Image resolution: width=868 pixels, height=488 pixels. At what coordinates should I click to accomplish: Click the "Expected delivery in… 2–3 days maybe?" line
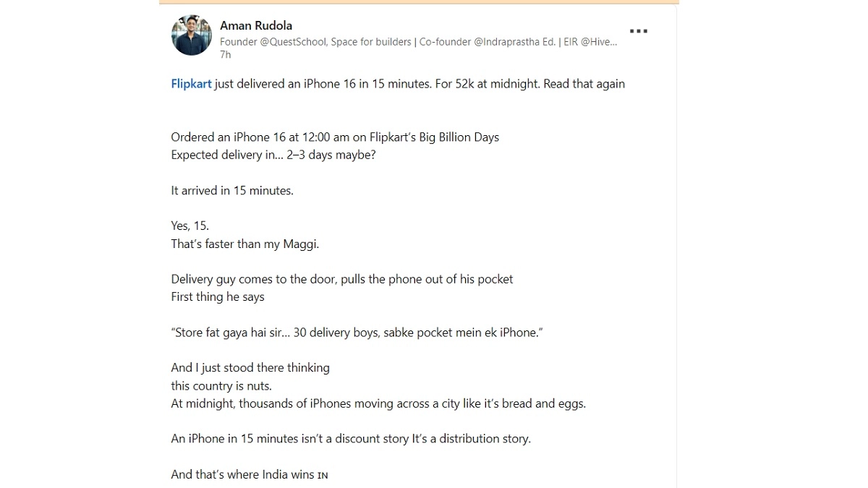pos(273,155)
